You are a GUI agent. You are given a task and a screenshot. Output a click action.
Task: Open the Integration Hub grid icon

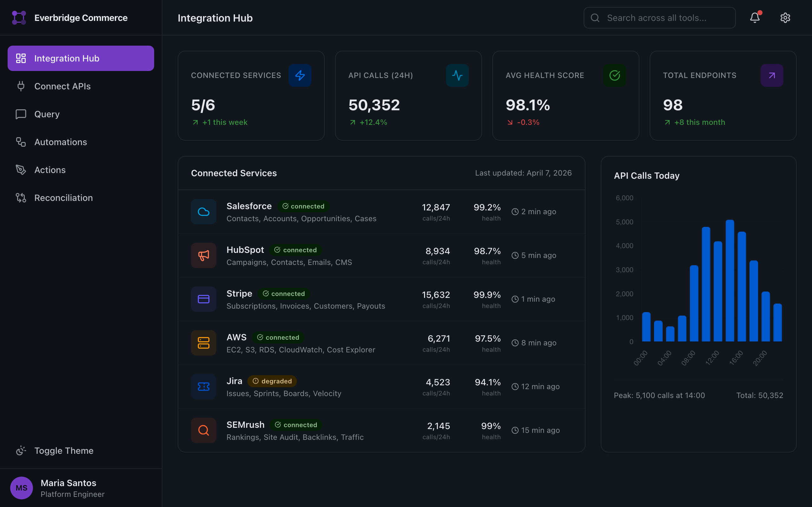coord(21,58)
